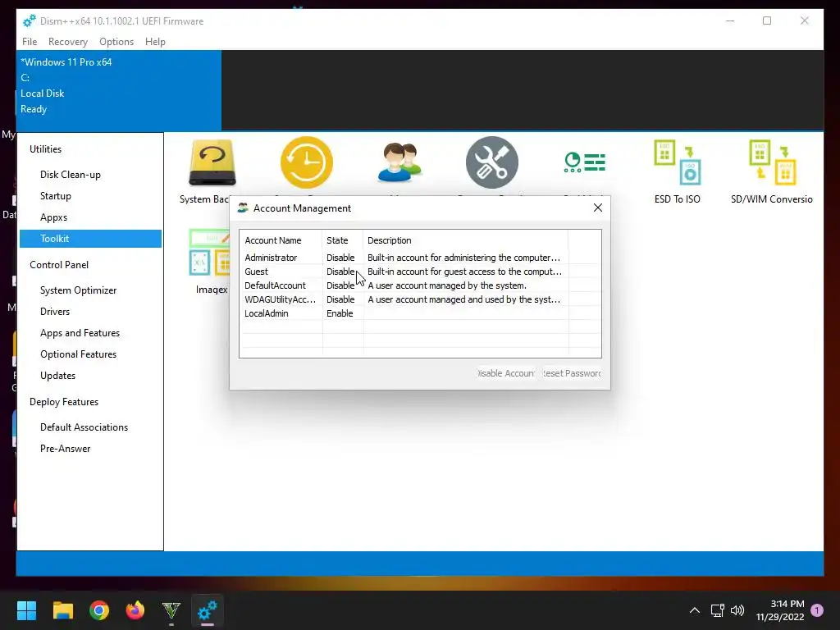Image resolution: width=840 pixels, height=630 pixels.
Task: Select the Guest account row
Action: (x=420, y=272)
